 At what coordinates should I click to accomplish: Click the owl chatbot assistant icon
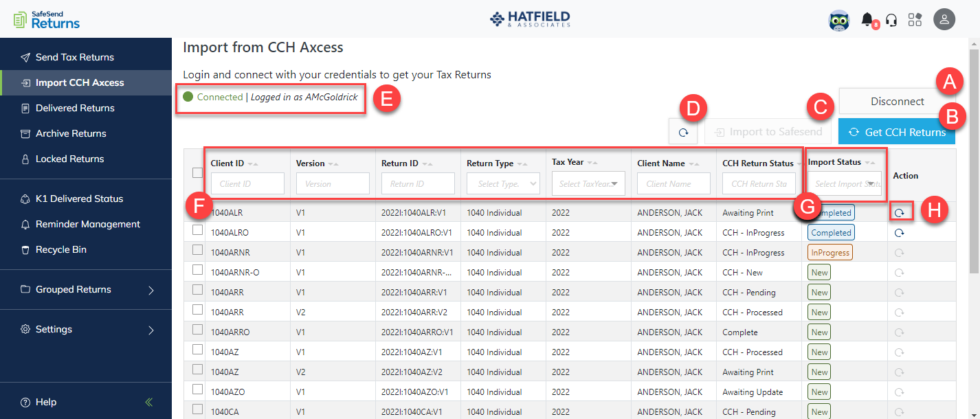coord(839,20)
